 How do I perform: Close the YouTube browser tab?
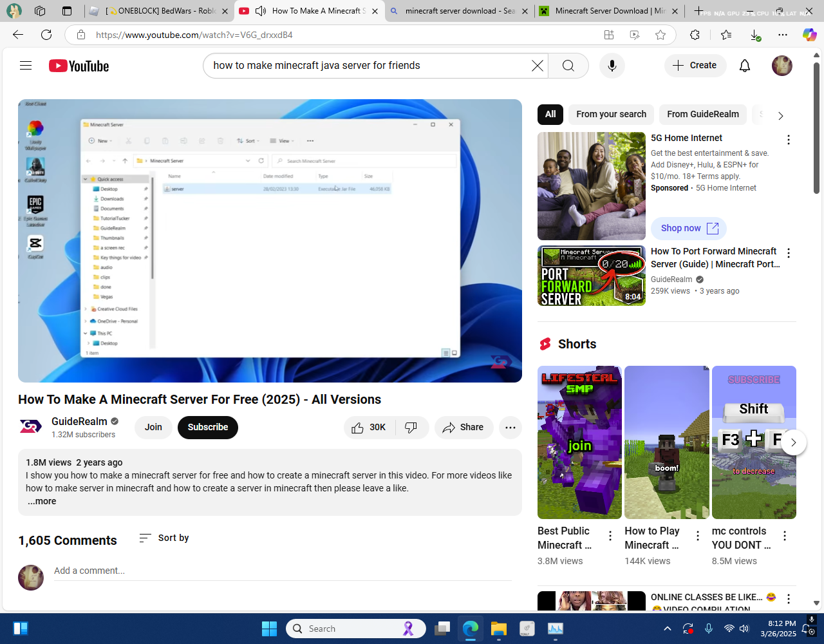[x=375, y=11]
